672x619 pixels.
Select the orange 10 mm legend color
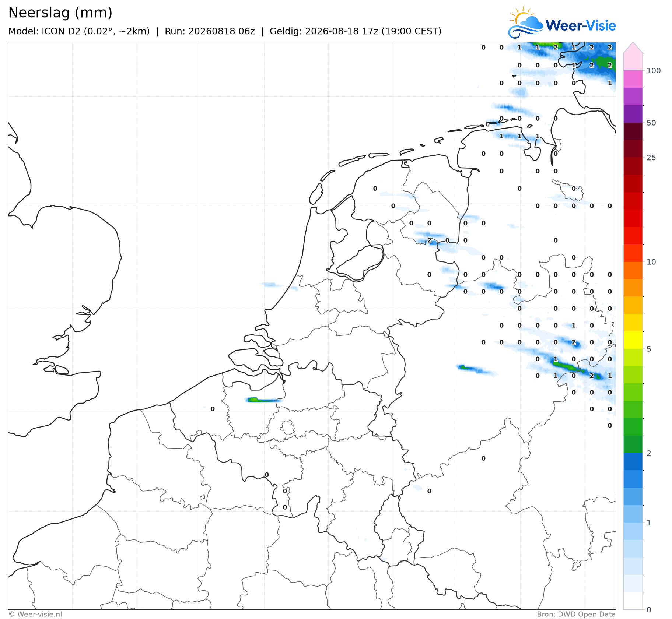click(633, 270)
